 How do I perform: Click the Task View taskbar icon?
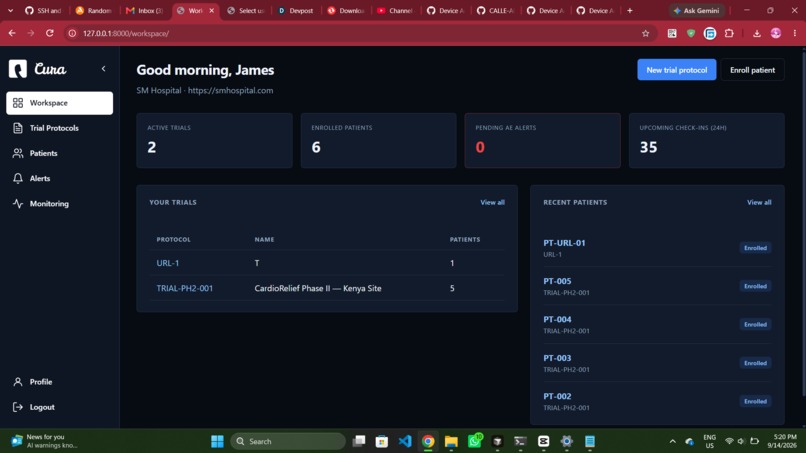(359, 441)
